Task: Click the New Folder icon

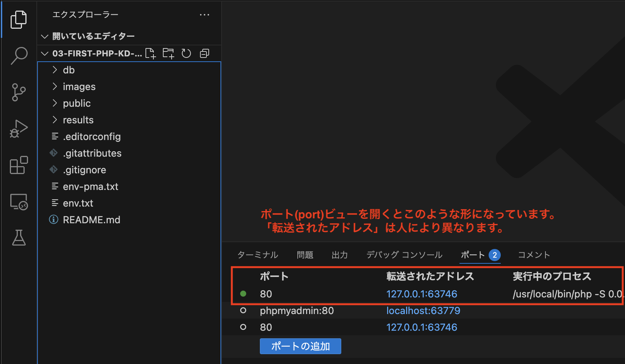Action: [168, 53]
